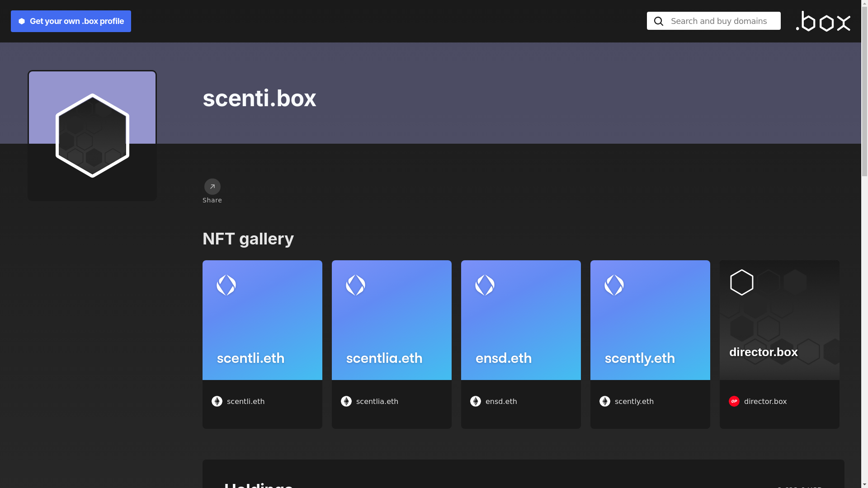Open the scentli.eth NFT card image
The height and width of the screenshot is (488, 868).
point(262,320)
